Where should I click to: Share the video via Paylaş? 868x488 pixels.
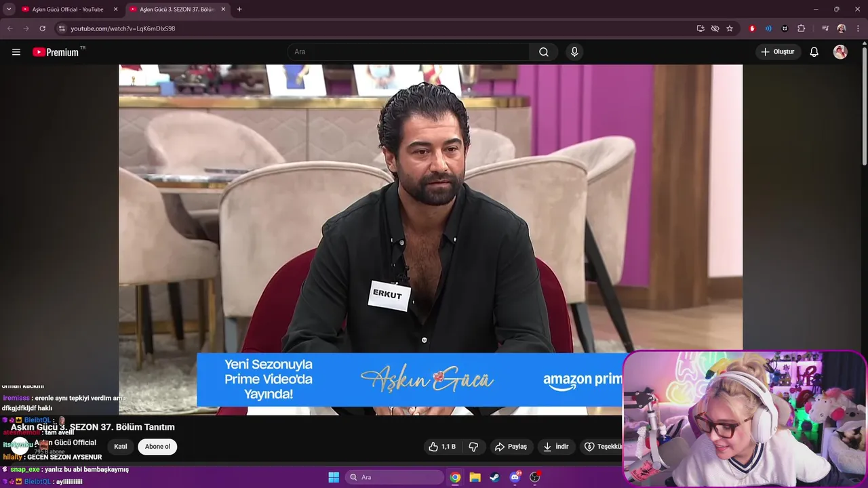[511, 447]
